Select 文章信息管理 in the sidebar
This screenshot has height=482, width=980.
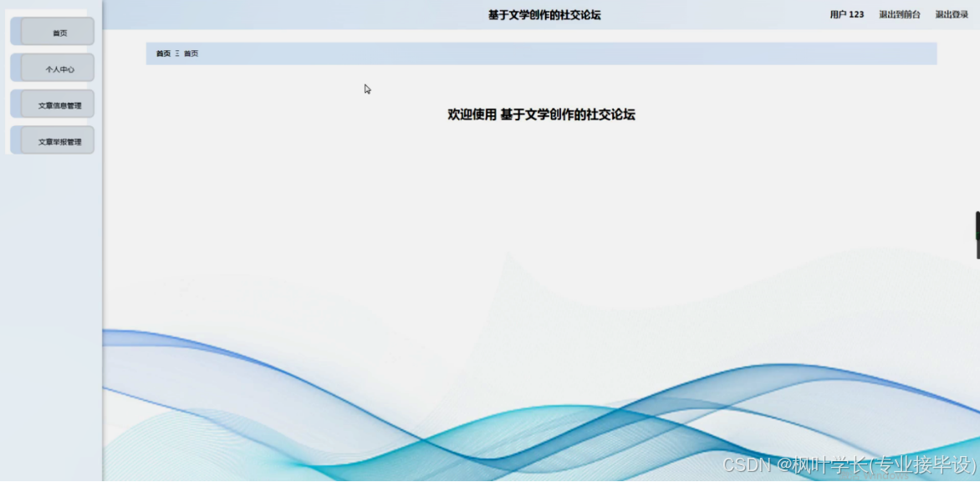click(x=53, y=104)
